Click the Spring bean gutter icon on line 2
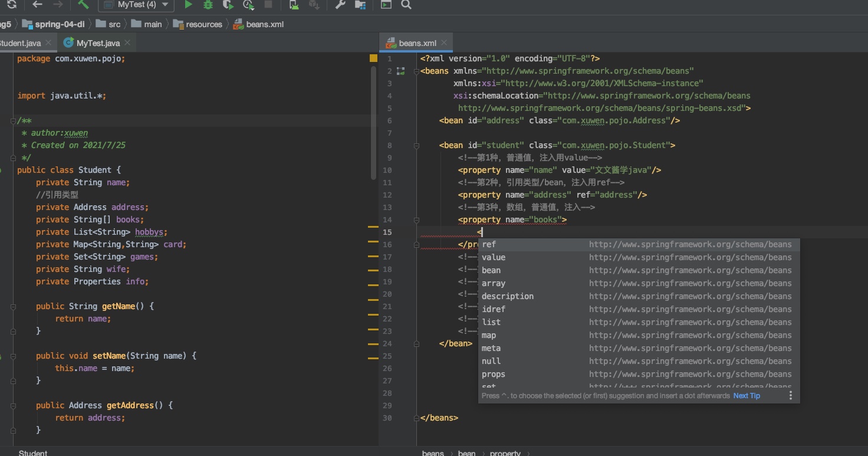The width and height of the screenshot is (868, 456). click(401, 71)
